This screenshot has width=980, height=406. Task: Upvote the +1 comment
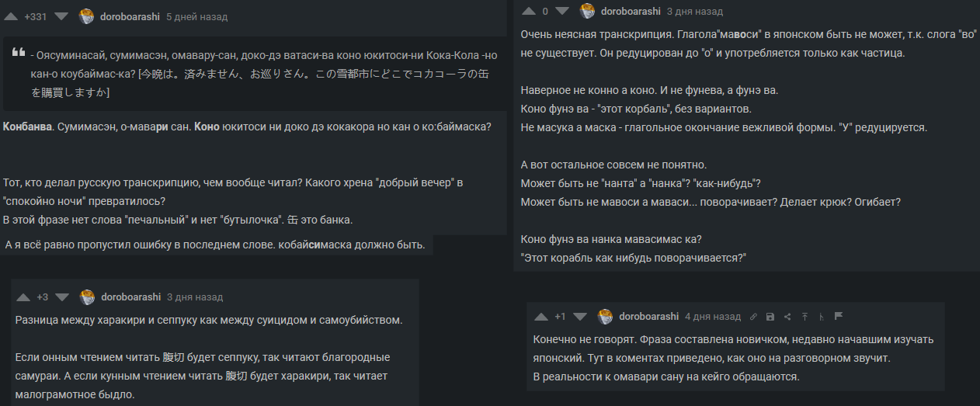point(540,317)
